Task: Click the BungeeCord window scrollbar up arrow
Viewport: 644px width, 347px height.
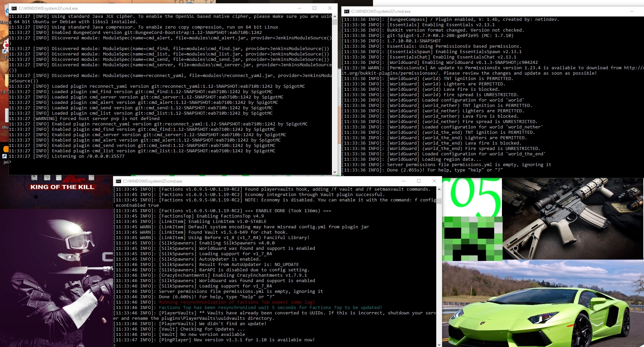Action: (335, 16)
